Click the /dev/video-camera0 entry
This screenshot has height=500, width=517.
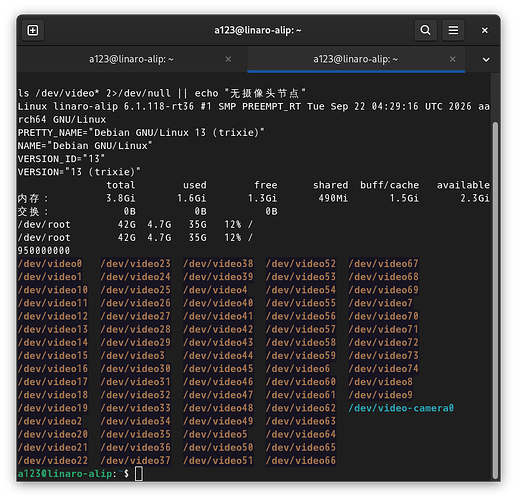401,408
